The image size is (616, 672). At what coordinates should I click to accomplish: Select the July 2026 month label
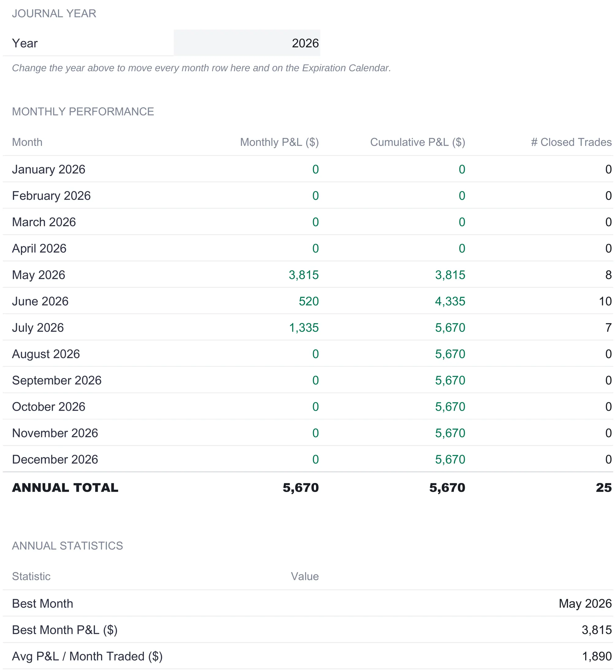[38, 328]
